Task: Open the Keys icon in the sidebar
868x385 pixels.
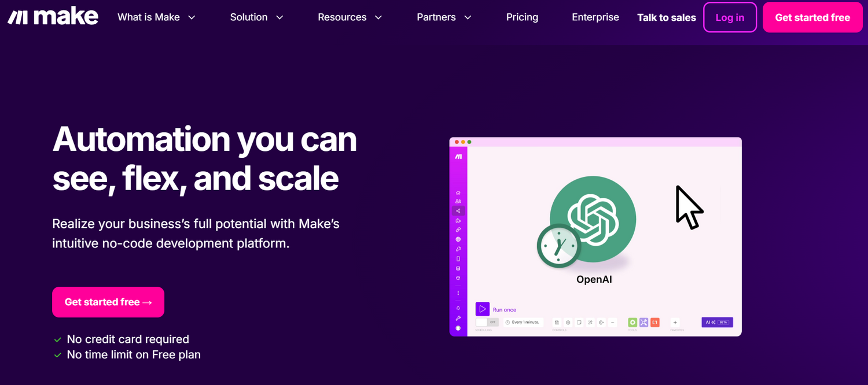Action: pyautogui.click(x=458, y=249)
